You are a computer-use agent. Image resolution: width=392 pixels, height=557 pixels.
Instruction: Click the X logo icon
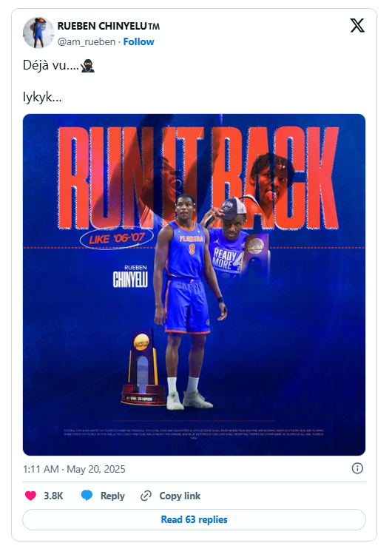pos(357,26)
